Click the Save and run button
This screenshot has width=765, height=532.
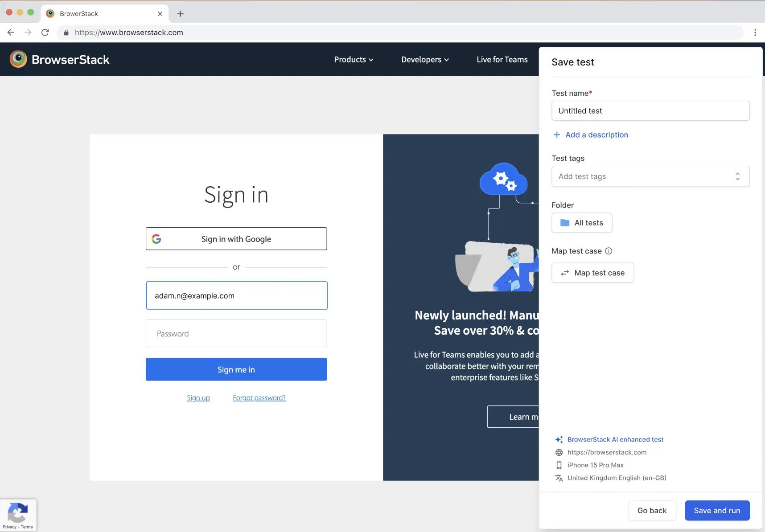[717, 510]
